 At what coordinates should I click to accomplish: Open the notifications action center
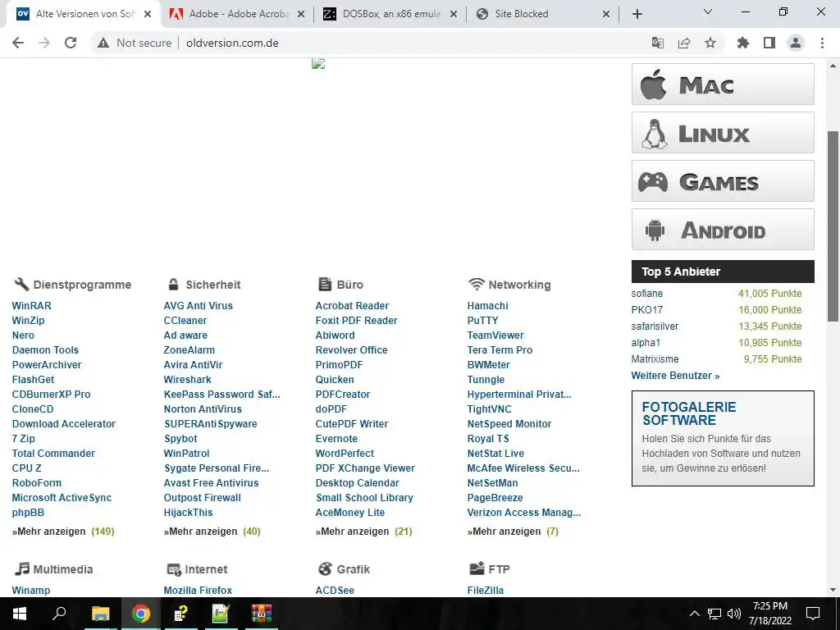pos(813,614)
